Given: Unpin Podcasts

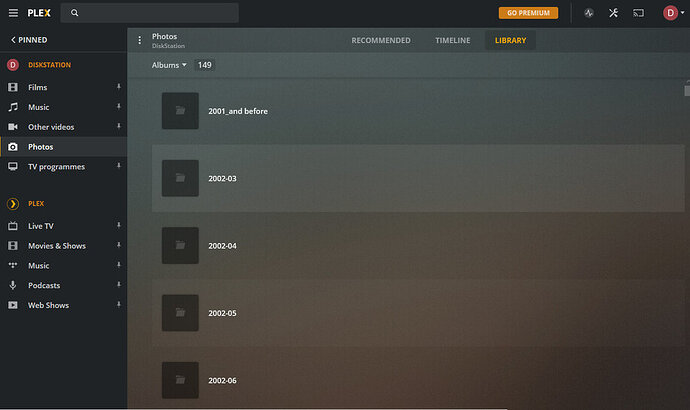Looking at the screenshot, I should (119, 285).
